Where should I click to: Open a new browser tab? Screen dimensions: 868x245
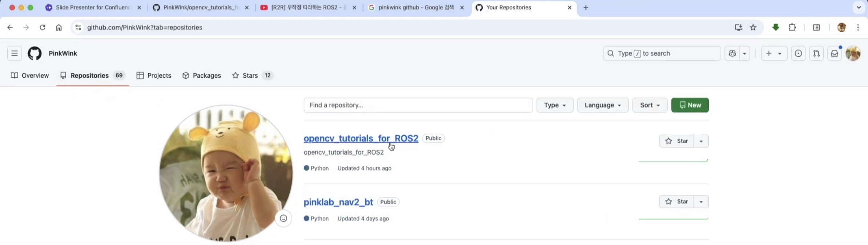pos(586,8)
